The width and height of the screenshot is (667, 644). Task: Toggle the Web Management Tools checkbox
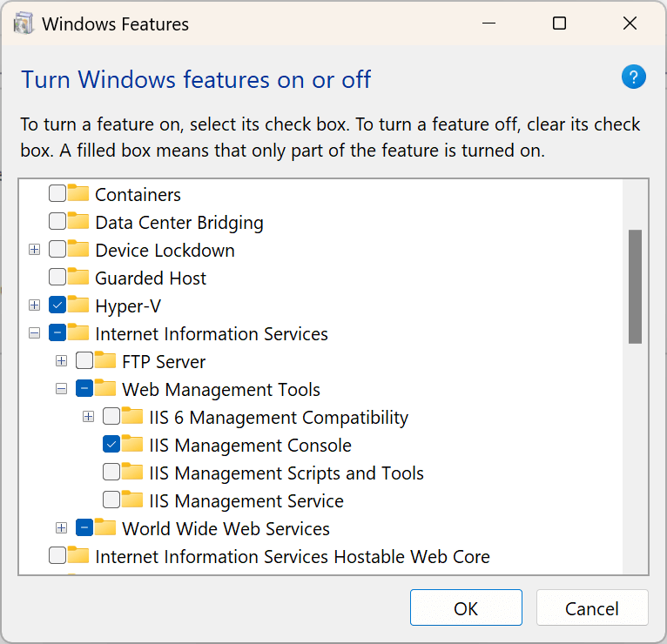pyautogui.click(x=84, y=388)
